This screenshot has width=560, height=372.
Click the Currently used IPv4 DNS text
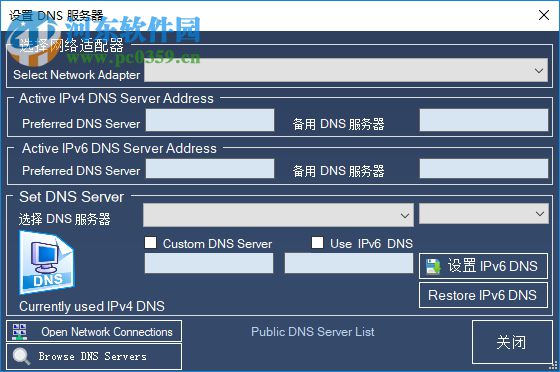(92, 306)
